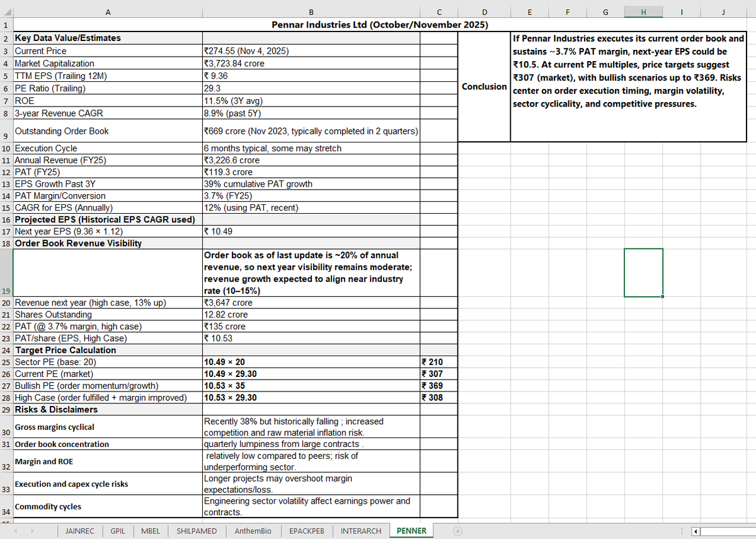Click the title cell Pennar Industries Ltd
The height and width of the screenshot is (539, 756).
pyautogui.click(x=380, y=25)
